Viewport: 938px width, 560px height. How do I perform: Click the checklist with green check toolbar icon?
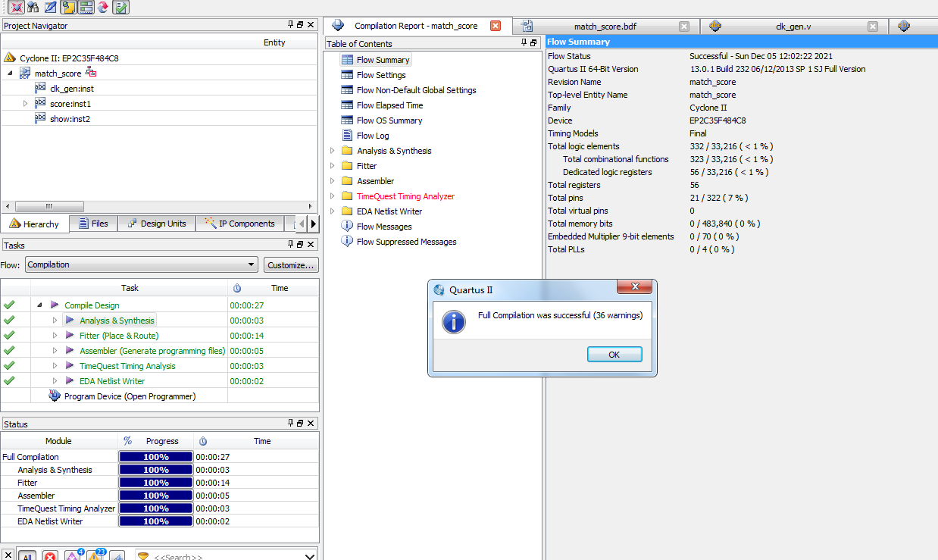[x=120, y=8]
